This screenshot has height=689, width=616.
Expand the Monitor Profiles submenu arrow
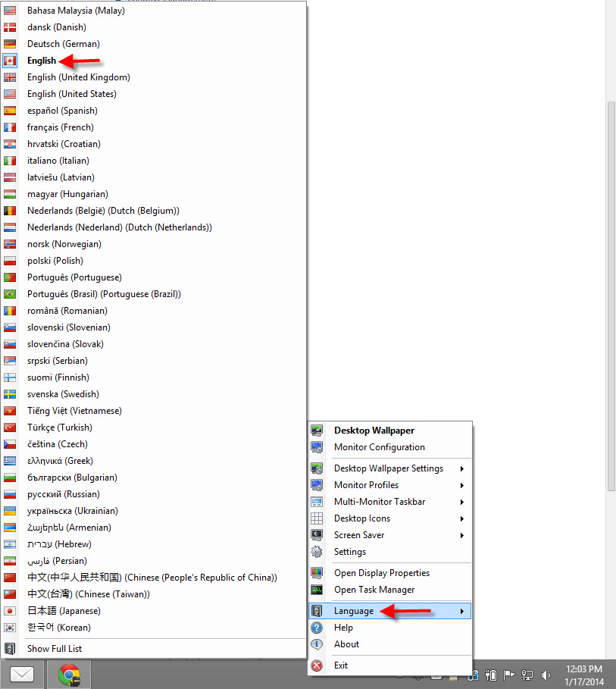coord(461,485)
